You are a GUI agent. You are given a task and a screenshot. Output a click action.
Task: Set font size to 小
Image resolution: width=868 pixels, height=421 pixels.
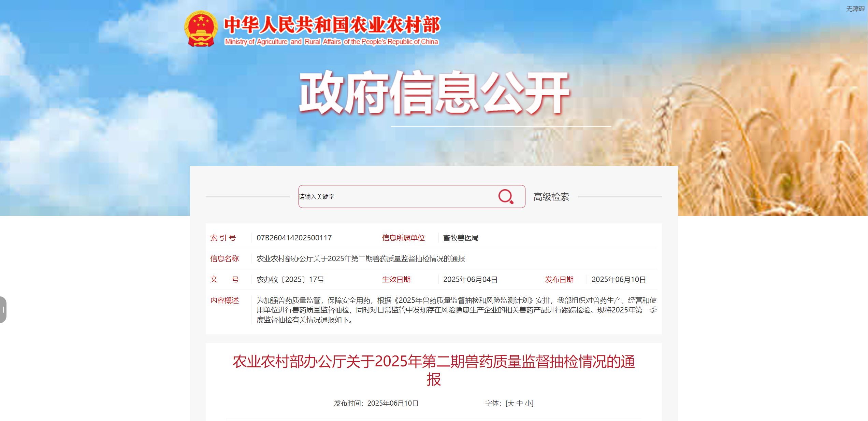click(x=528, y=403)
